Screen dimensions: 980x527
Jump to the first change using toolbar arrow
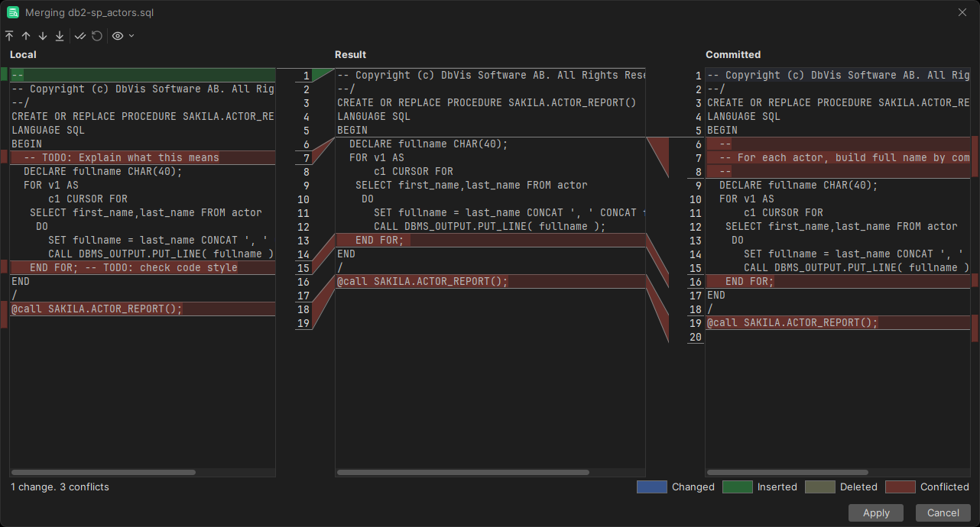click(9, 36)
